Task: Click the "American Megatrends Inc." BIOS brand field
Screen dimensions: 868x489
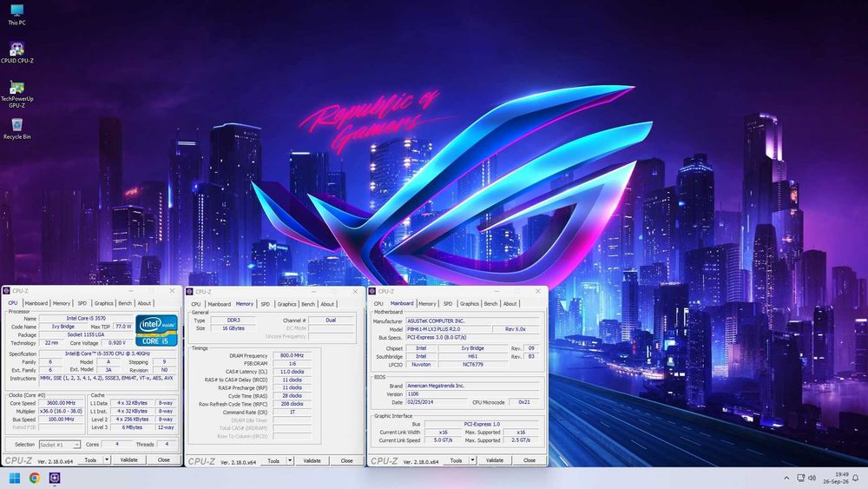Action: point(472,386)
